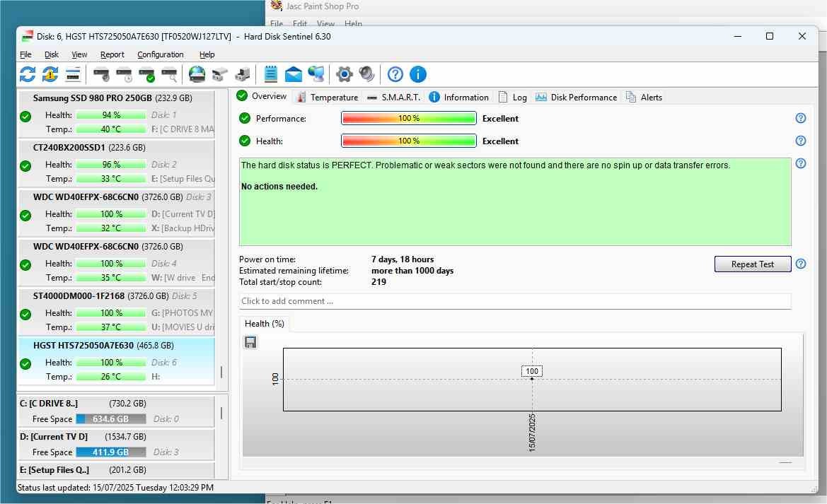Click the Performance 100 % gradient bar
The width and height of the screenshot is (827, 504).
pos(409,118)
